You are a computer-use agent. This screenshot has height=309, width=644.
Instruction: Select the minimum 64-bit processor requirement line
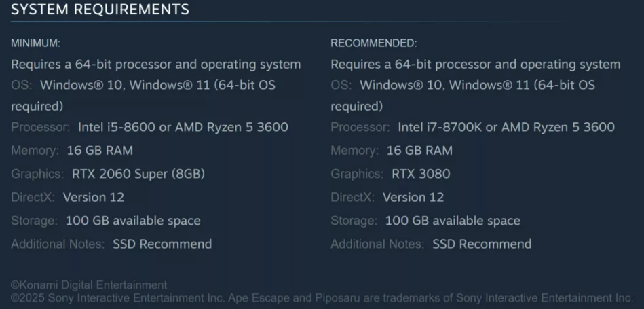pos(155,65)
